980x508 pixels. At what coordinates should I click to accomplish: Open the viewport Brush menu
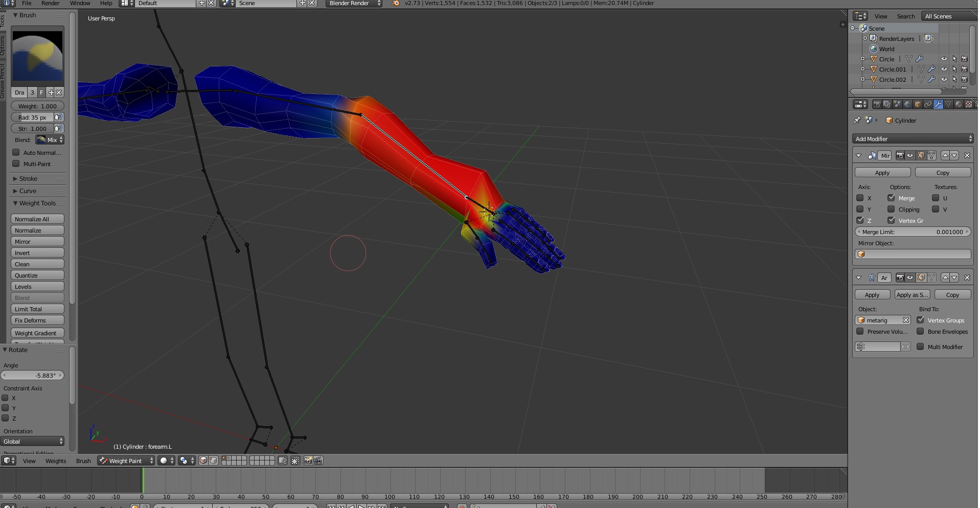pyautogui.click(x=83, y=461)
